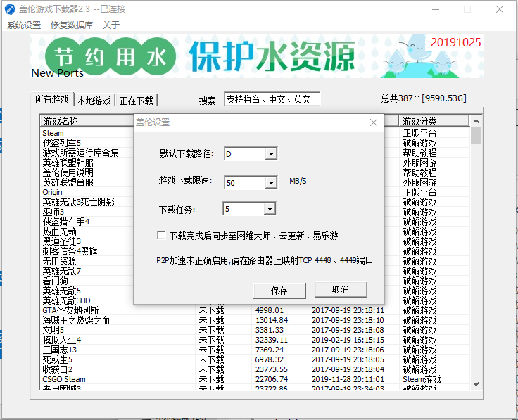518x420 pixels.
Task: Open the 关于 menu
Action: point(111,25)
